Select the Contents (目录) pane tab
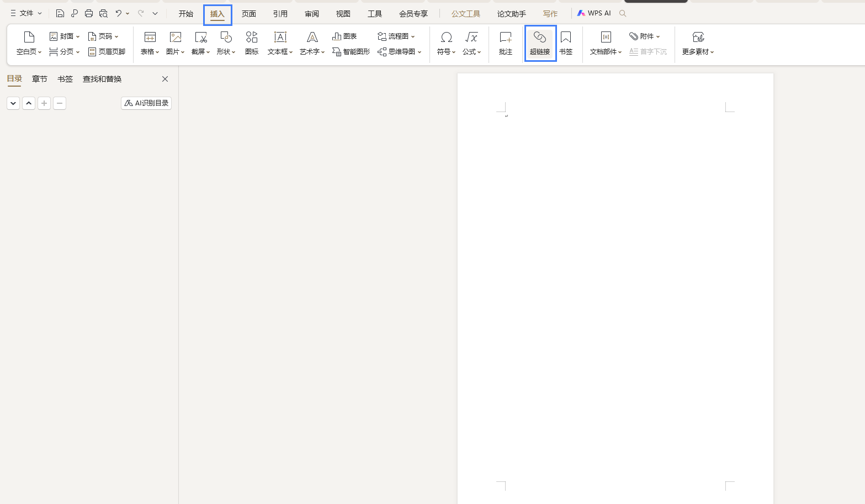865x504 pixels. tap(14, 79)
